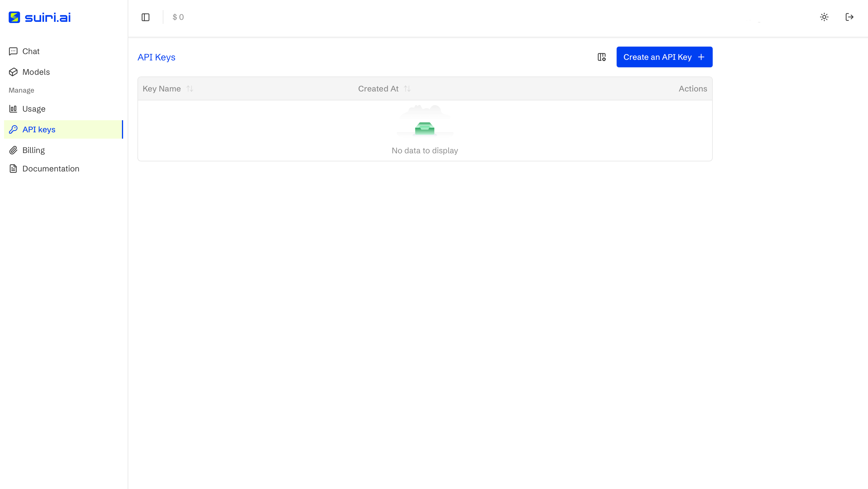The height and width of the screenshot is (489, 868).
Task: Click the Created At column header
Action: (x=378, y=89)
